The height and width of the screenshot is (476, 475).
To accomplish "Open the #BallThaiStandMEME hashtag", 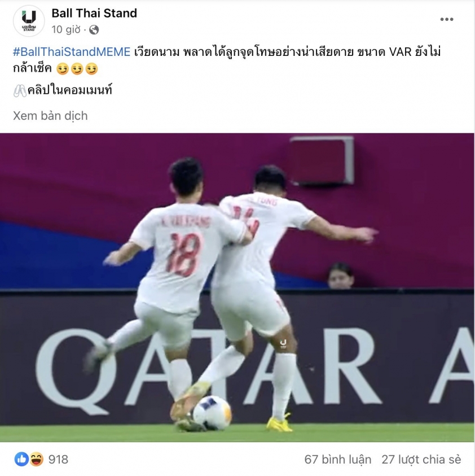I will (72, 52).
